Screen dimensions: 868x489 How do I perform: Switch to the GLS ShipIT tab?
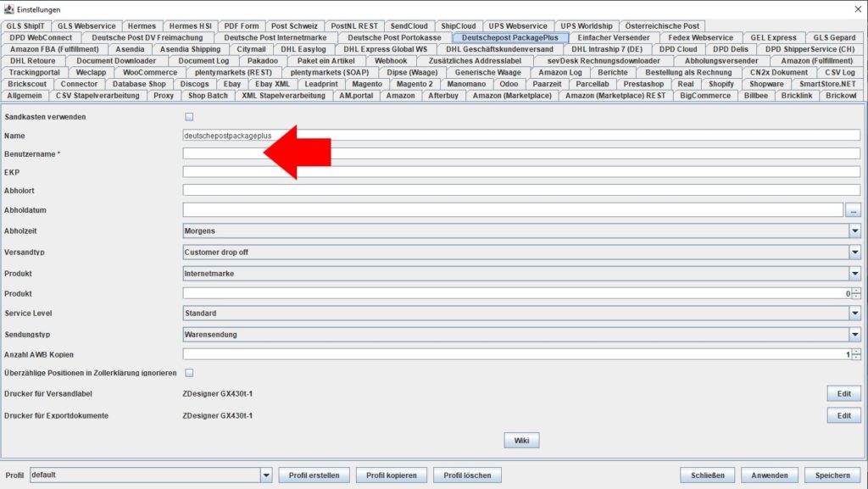pyautogui.click(x=25, y=26)
